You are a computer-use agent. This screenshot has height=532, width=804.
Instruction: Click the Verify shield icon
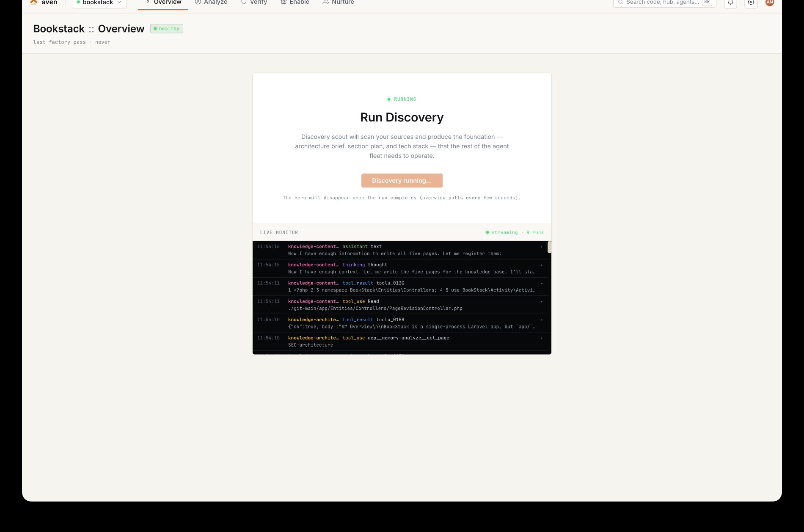coord(244,2)
